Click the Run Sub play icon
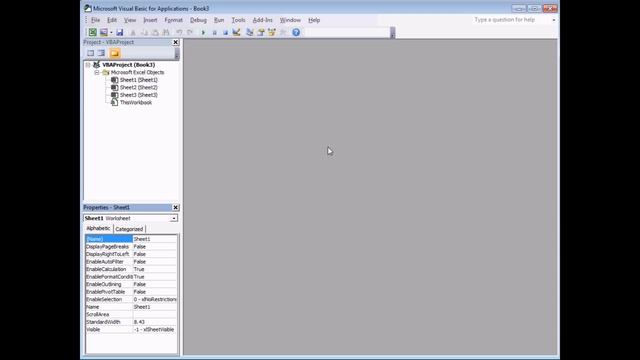Viewport: 640px width, 360px height. (x=203, y=32)
